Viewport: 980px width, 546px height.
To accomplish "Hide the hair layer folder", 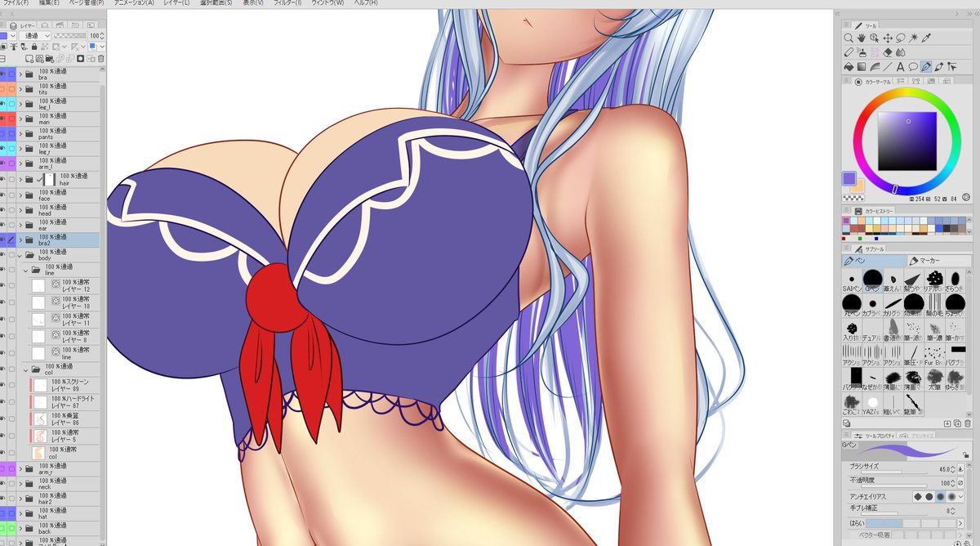I will (3, 178).
